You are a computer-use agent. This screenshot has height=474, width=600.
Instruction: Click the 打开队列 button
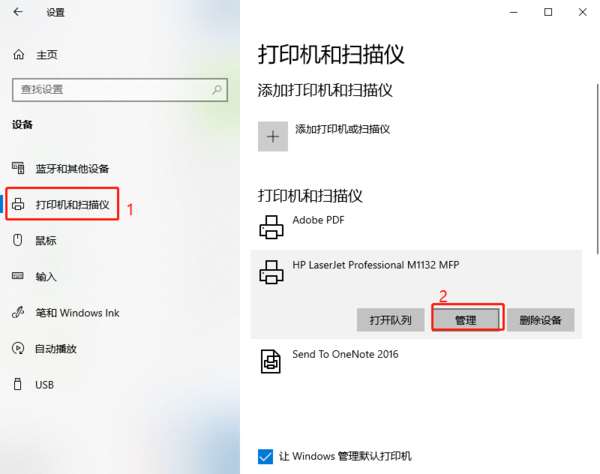click(390, 319)
